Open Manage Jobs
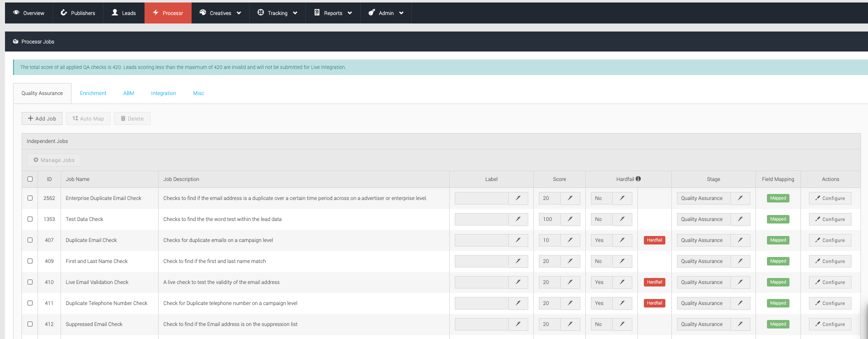This screenshot has width=868, height=339. tap(54, 160)
